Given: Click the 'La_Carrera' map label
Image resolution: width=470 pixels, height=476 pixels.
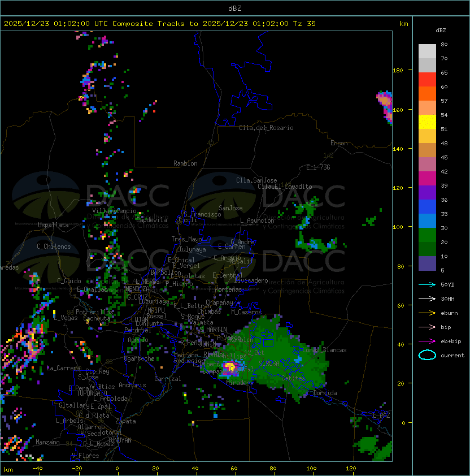Looking at the screenshot, I should click(x=63, y=368).
